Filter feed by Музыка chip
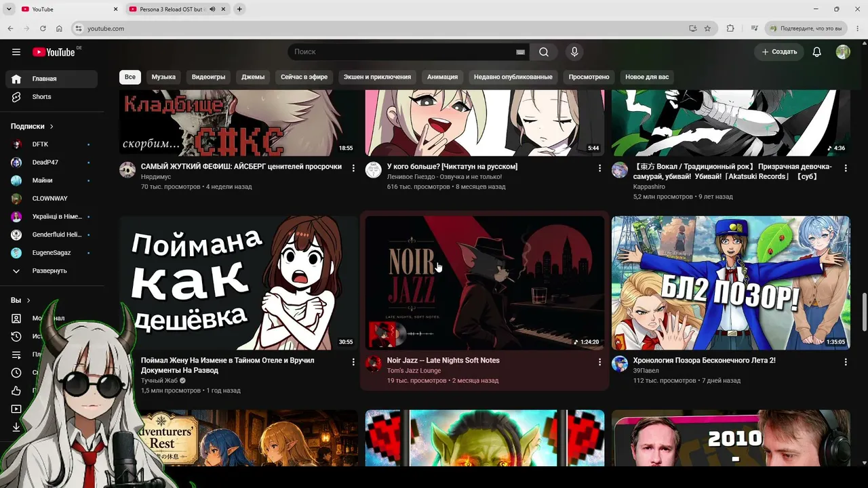The height and width of the screenshot is (488, 868). click(x=163, y=77)
